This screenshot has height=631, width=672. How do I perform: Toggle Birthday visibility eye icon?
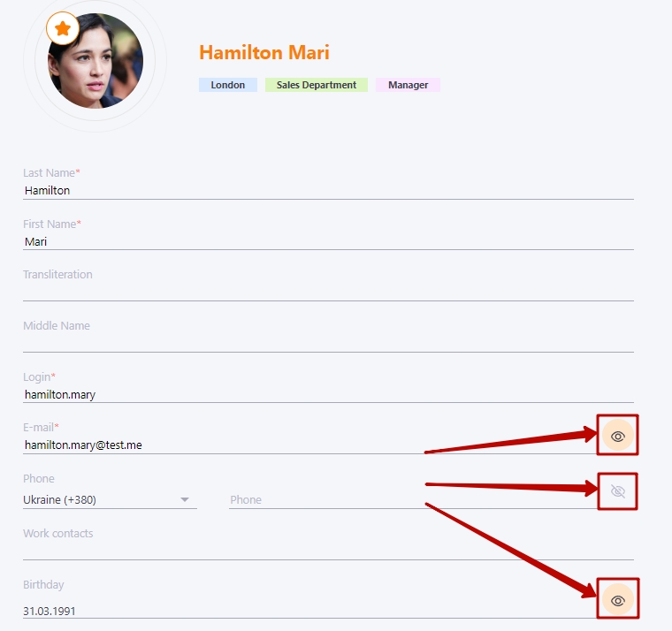click(617, 600)
